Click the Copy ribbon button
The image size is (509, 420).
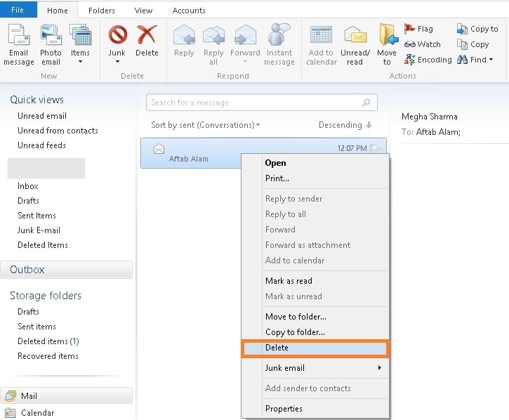coord(472,44)
